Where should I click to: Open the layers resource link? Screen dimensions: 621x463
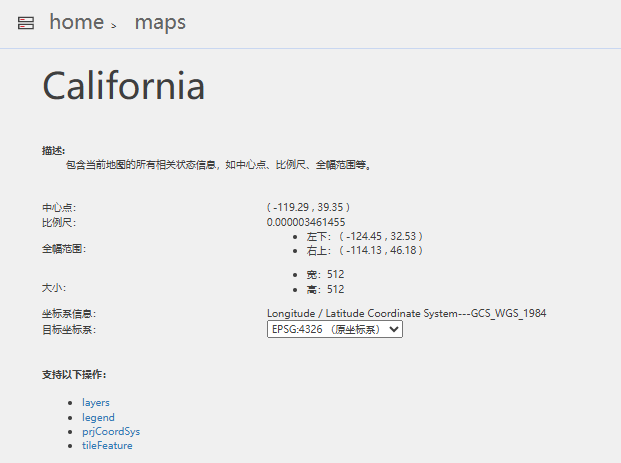pyautogui.click(x=96, y=402)
